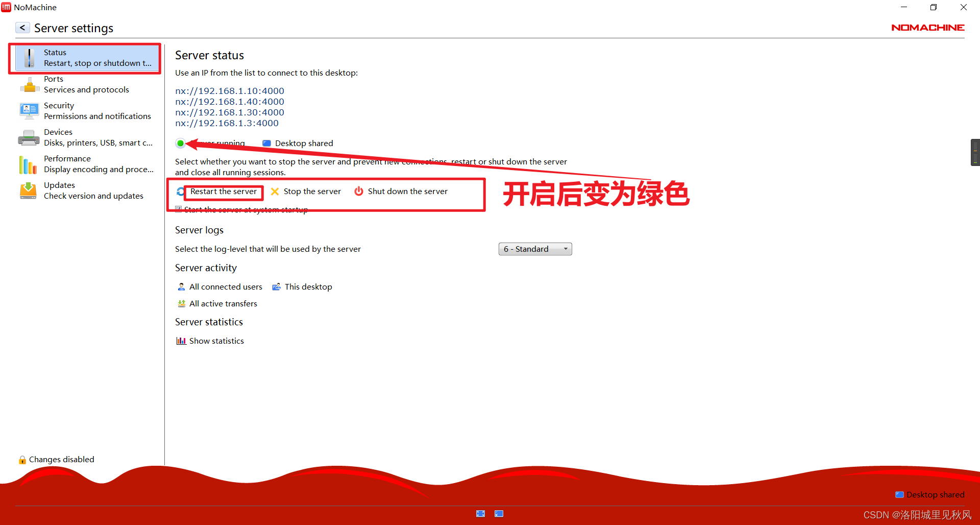Open the Security category icon
The height and width of the screenshot is (525, 980).
[29, 111]
